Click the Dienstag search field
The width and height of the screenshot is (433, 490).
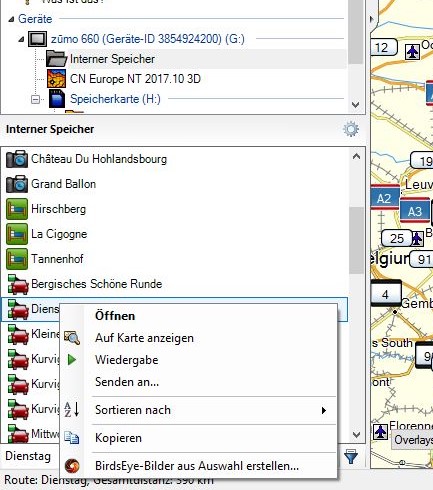tap(30, 456)
